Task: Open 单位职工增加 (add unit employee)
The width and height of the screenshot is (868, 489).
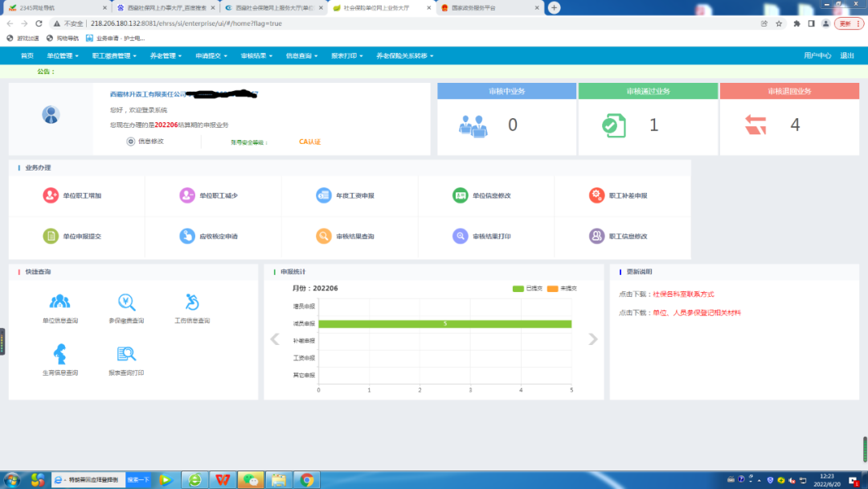Action: (72, 195)
